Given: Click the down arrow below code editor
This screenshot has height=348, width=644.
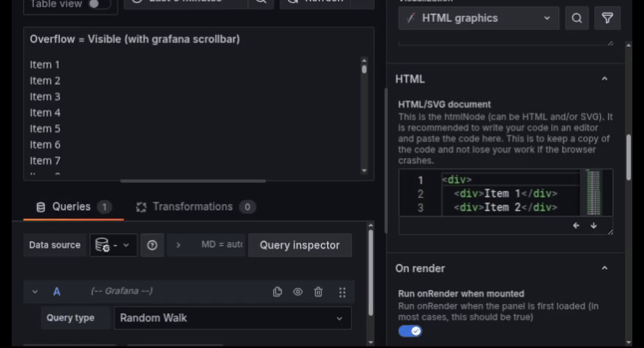Looking at the screenshot, I should [x=594, y=225].
